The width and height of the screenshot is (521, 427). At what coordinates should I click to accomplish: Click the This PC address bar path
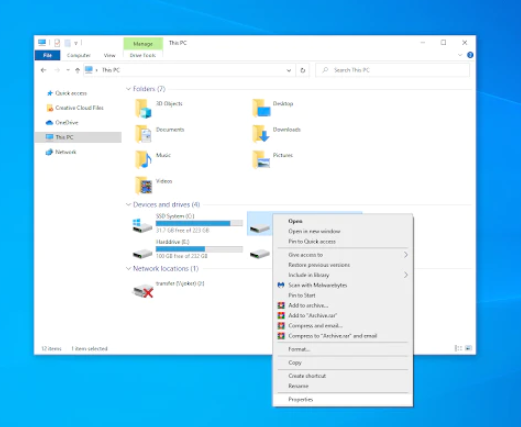[x=111, y=70]
